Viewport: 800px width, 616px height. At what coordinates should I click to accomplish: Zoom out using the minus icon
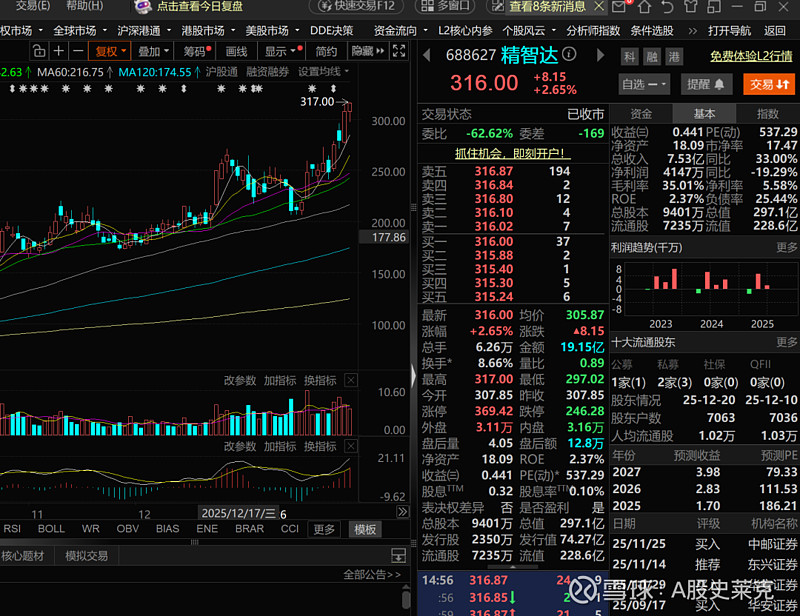coord(77,51)
